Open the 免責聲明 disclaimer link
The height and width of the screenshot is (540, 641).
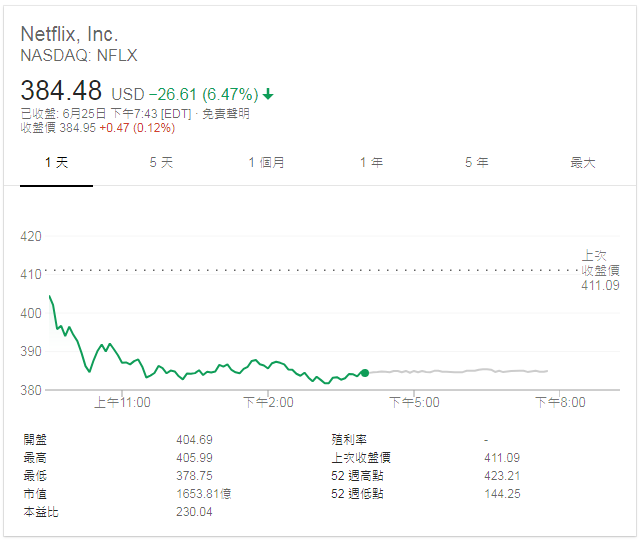coord(225,114)
